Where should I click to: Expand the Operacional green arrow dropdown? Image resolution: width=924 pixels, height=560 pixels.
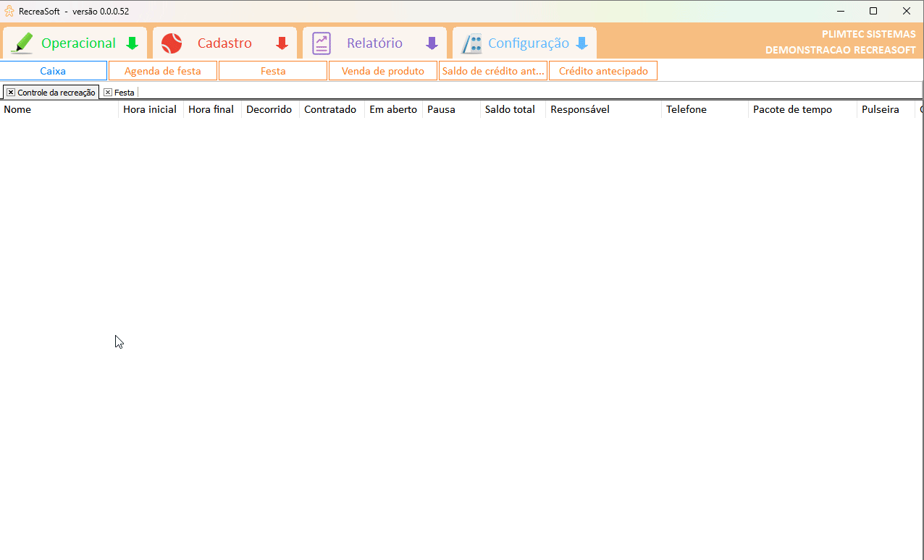[x=132, y=43]
